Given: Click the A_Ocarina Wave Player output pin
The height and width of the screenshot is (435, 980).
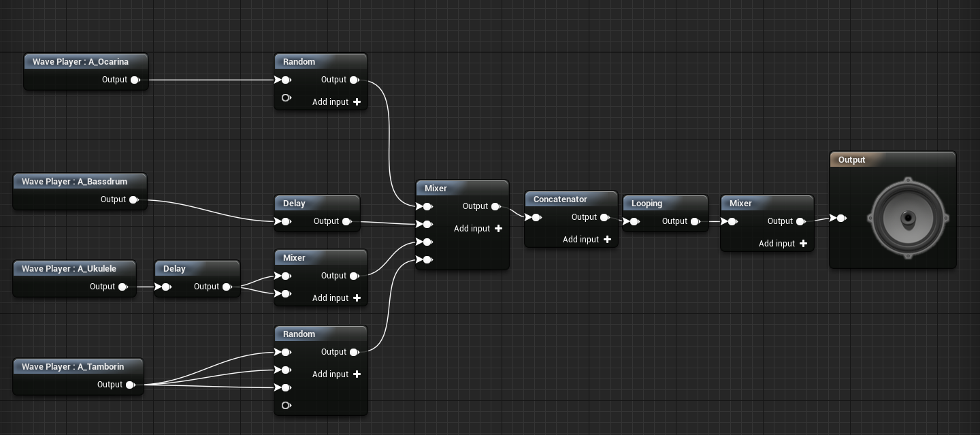Looking at the screenshot, I should 135,80.
